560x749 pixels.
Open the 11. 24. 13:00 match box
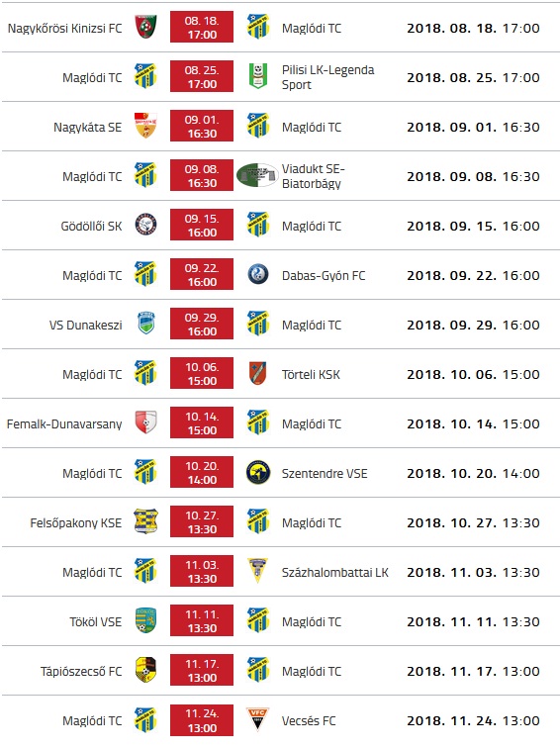[x=202, y=720]
